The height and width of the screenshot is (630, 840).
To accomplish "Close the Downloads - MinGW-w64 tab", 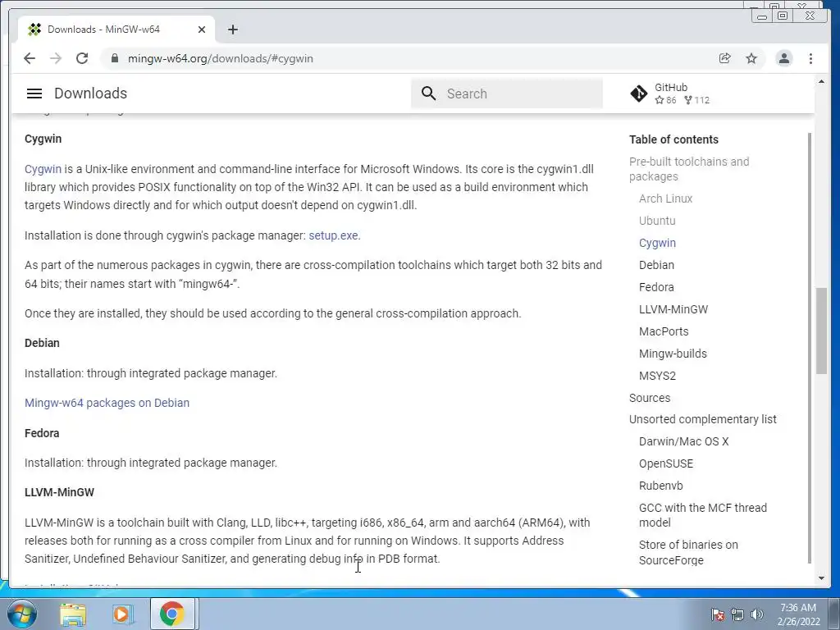I will coord(202,30).
